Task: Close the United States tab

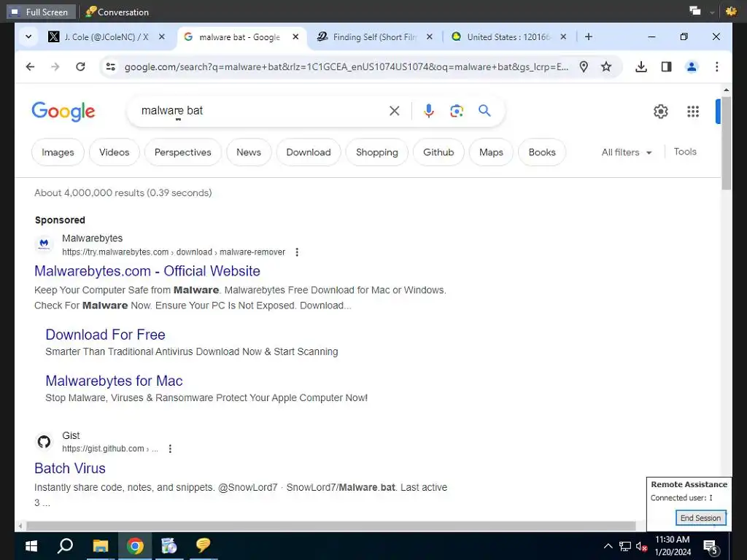Action: pos(563,36)
